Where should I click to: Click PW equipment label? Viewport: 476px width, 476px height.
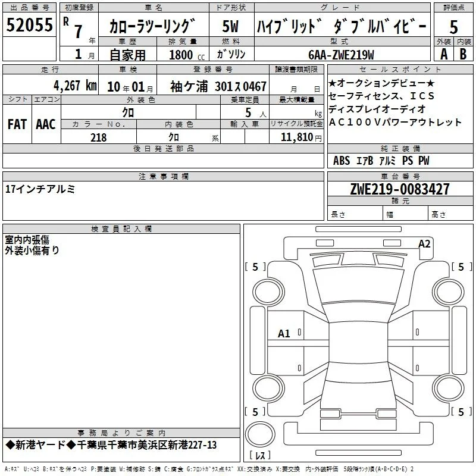[424, 160]
